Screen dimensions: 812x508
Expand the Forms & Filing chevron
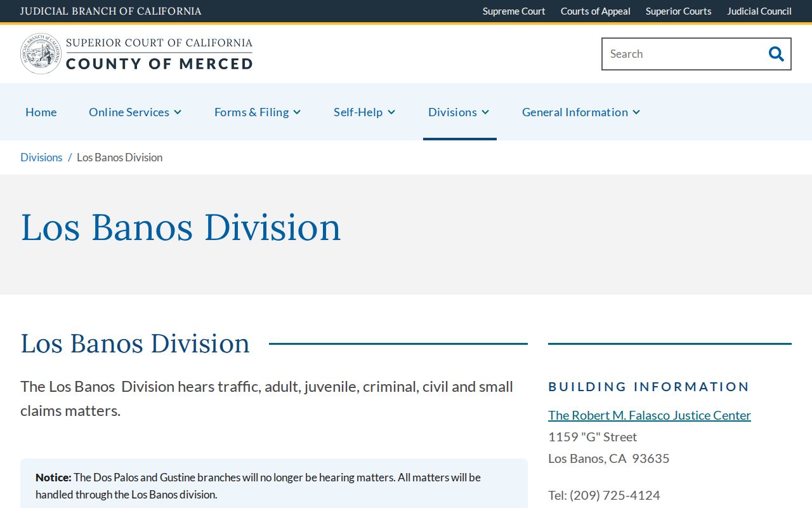(x=297, y=112)
